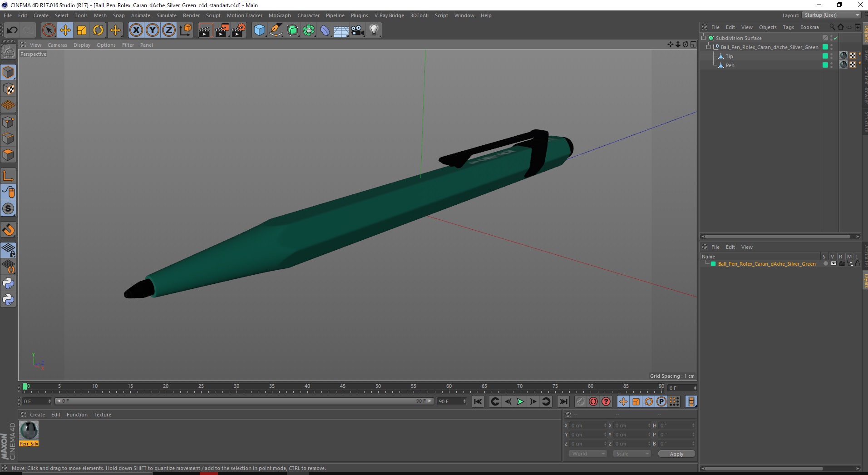Viewport: 868px width, 475px height.
Task: Collapse Ball_Pen_Rolex null object node
Action: pyautogui.click(x=708, y=47)
